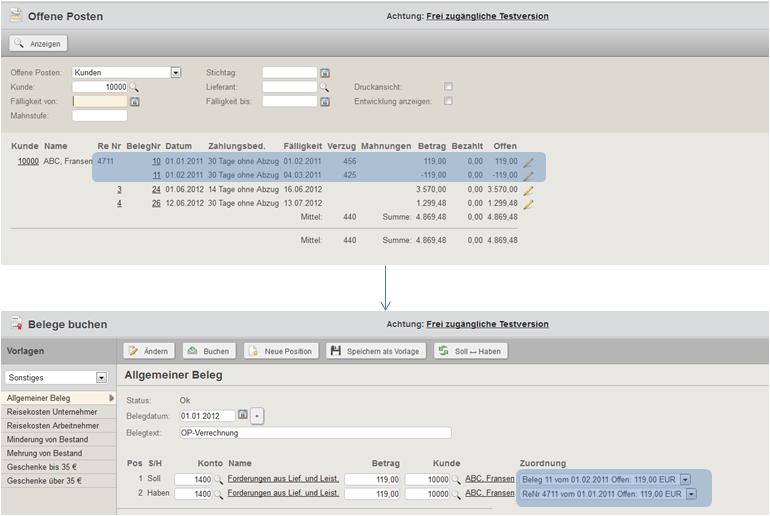Click edit pencil for the 3.570,00 entry
Image resolution: width=770 pixels, height=516 pixels.
(x=528, y=189)
